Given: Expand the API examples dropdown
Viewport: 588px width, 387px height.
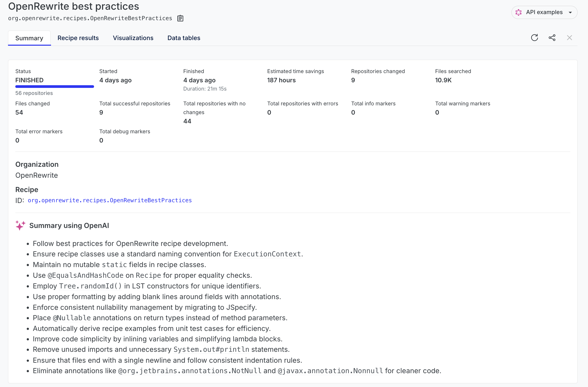Looking at the screenshot, I should click(544, 12).
